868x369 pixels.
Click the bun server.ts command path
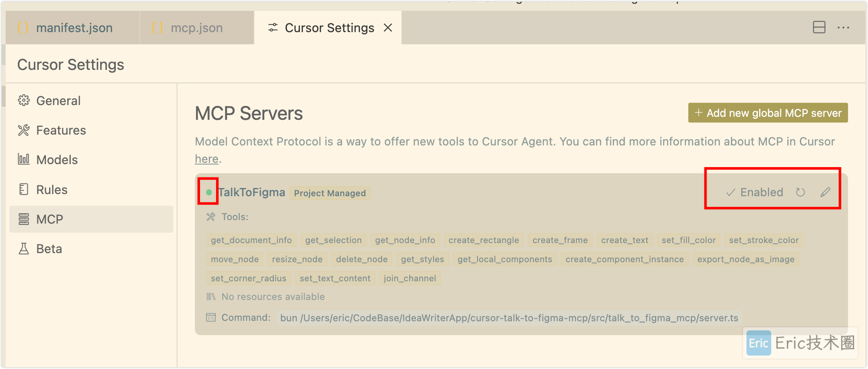click(x=509, y=318)
